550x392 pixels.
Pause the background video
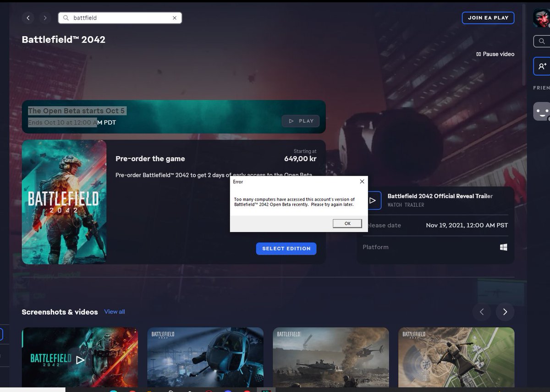(495, 54)
